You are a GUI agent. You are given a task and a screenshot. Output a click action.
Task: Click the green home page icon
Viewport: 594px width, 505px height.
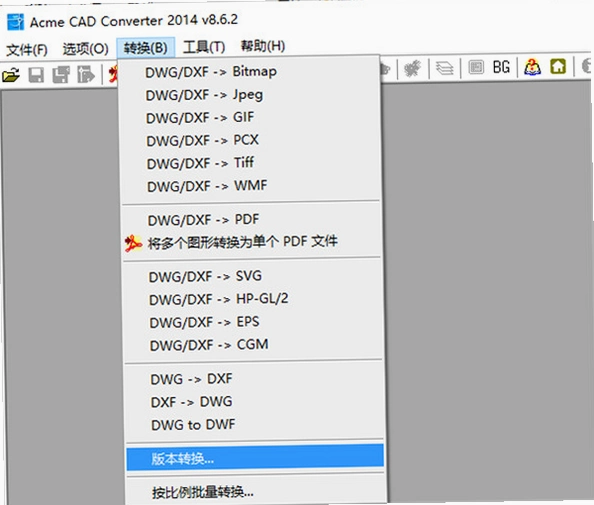[x=558, y=66]
